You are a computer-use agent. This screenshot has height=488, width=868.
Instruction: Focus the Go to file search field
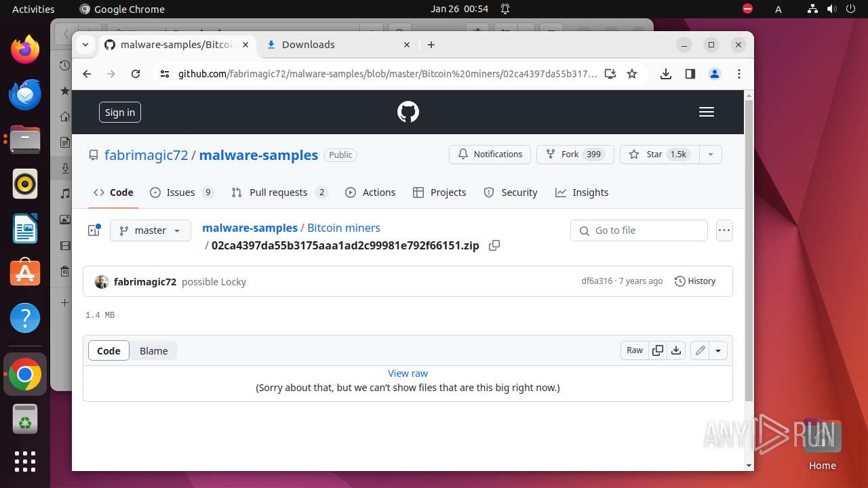tap(639, 230)
